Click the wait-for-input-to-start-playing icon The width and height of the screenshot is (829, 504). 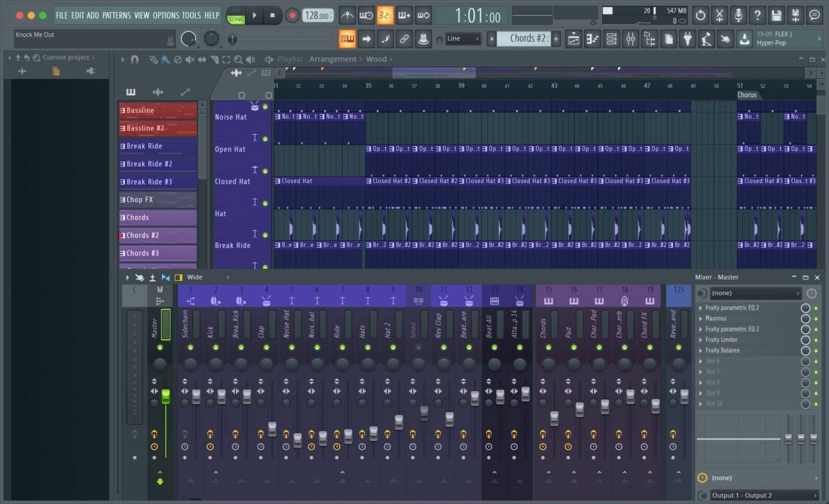pos(366,15)
